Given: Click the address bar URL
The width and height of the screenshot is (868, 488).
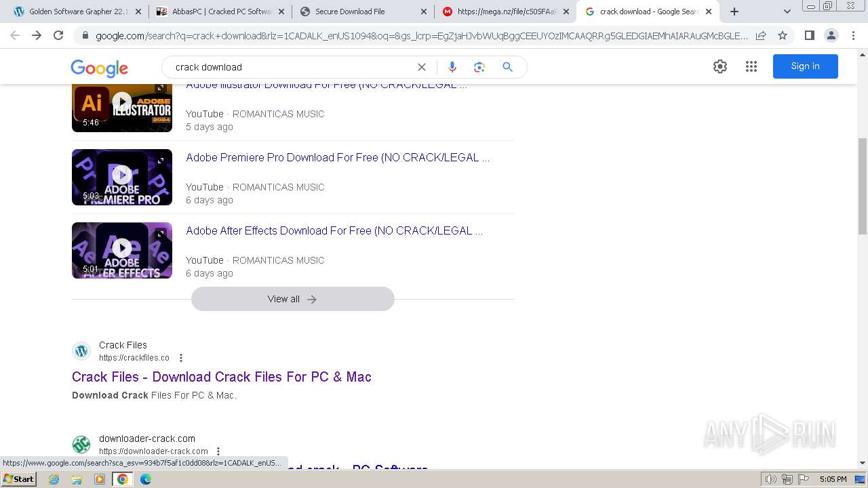Looking at the screenshot, I should coord(420,35).
